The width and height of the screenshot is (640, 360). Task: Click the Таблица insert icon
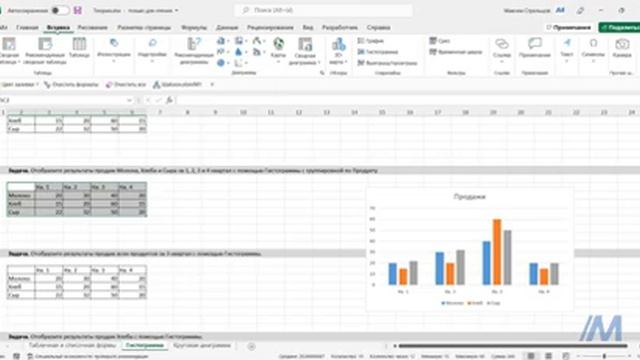(79, 48)
